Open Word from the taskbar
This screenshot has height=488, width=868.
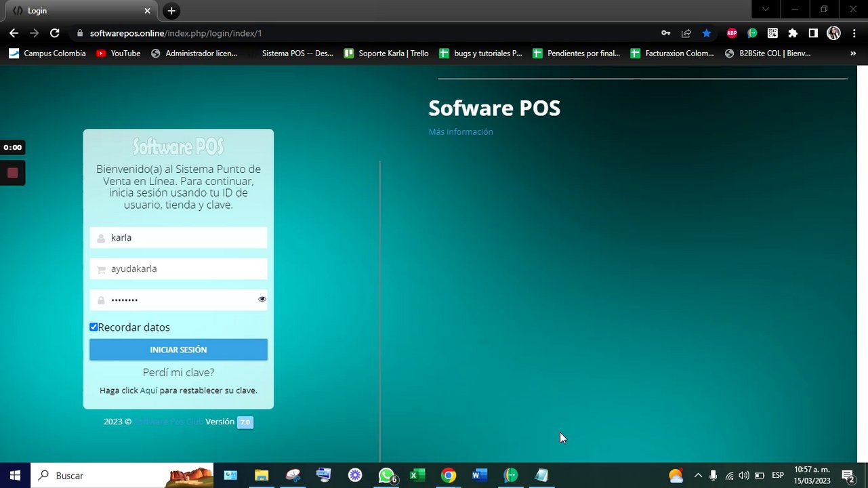point(480,476)
